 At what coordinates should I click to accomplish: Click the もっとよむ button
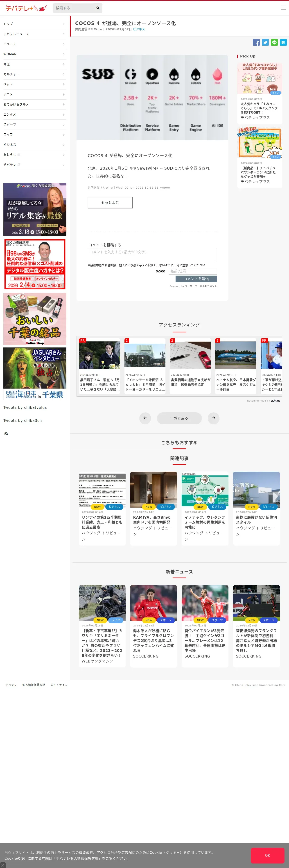pyautogui.click(x=110, y=203)
